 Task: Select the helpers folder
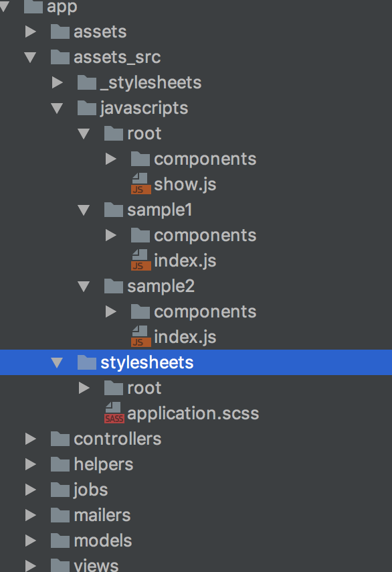(x=104, y=464)
